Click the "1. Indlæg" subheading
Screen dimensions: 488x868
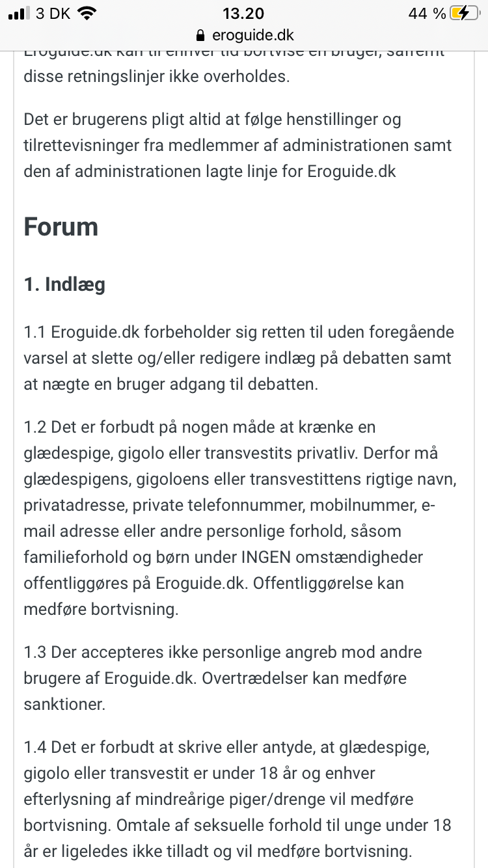click(64, 284)
